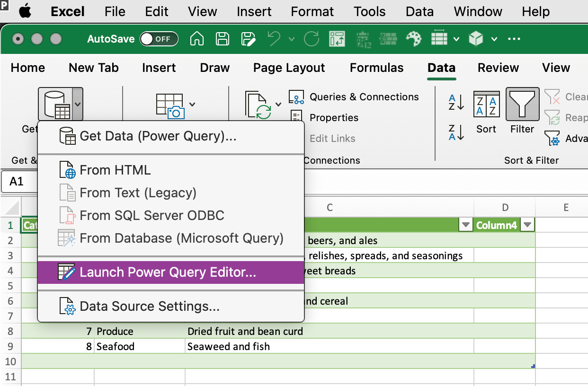Screen dimensions: 588x386
Task: Open the Tools menu
Action: pyautogui.click(x=370, y=11)
